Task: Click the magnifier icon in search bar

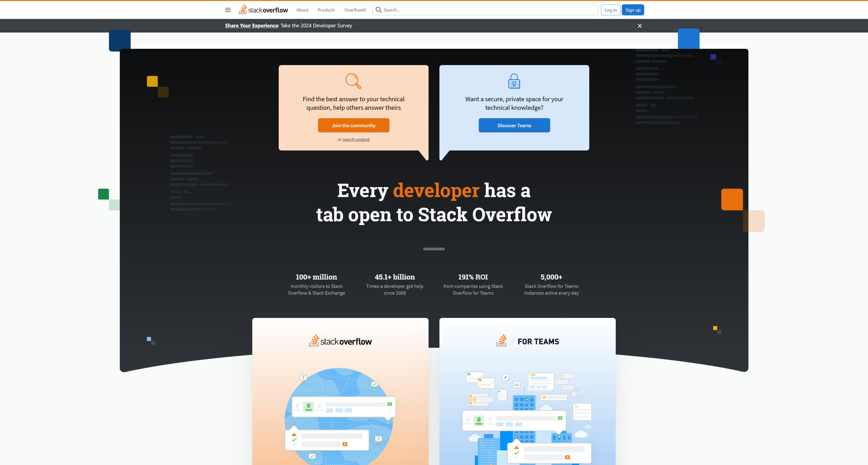Action: 378,10
